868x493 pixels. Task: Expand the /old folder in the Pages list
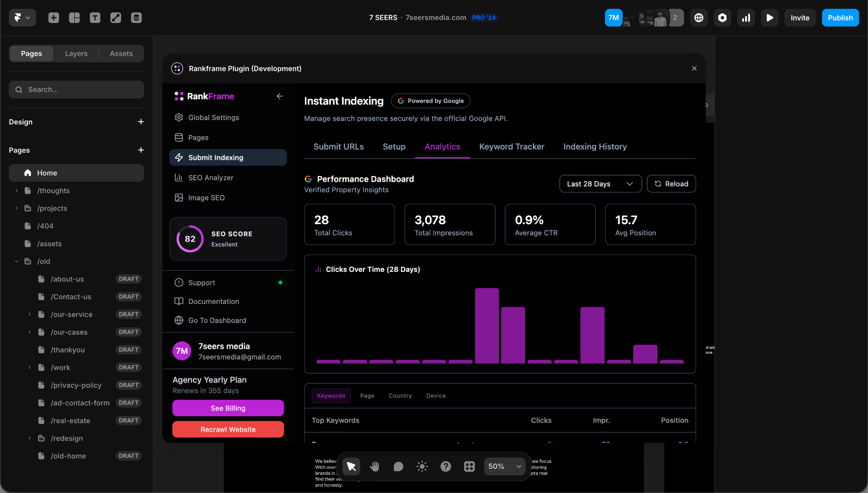click(x=16, y=261)
